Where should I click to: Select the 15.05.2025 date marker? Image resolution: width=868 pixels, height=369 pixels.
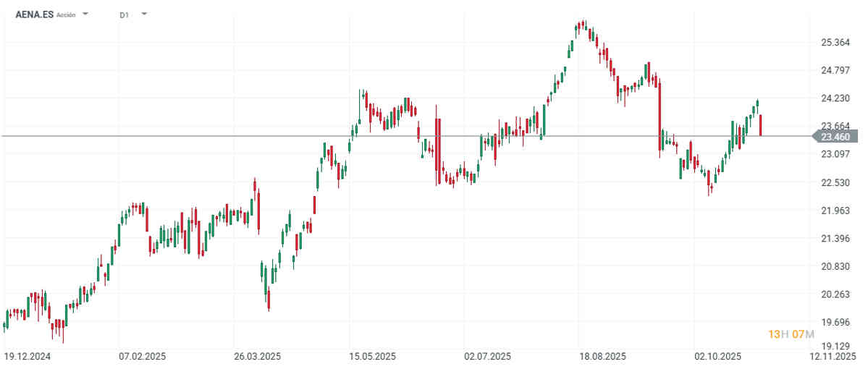[x=373, y=356]
